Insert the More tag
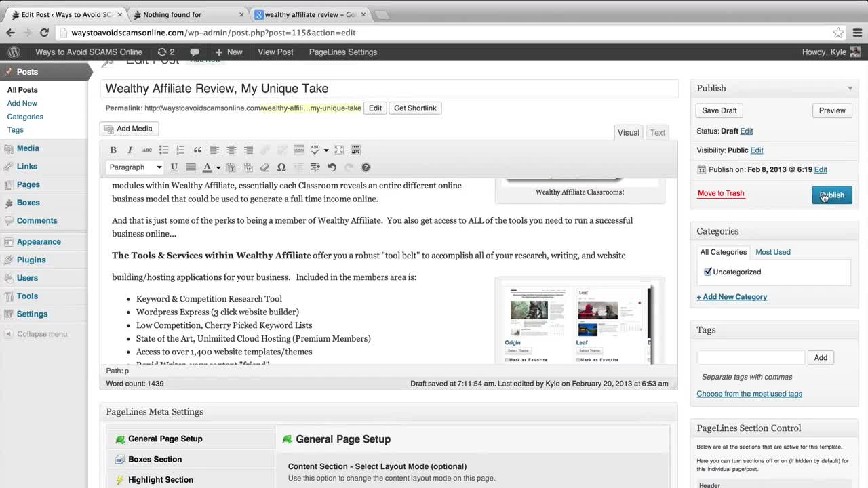The width and height of the screenshot is (868, 488). (298, 150)
